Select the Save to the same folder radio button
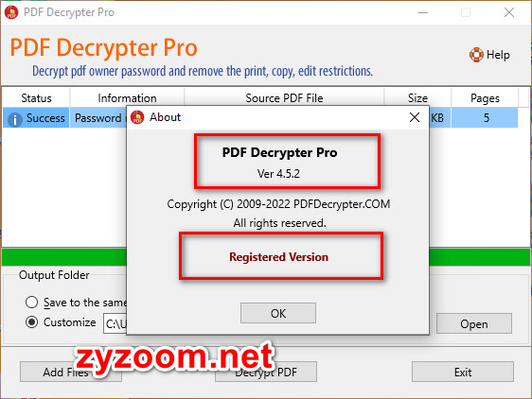 [x=31, y=302]
